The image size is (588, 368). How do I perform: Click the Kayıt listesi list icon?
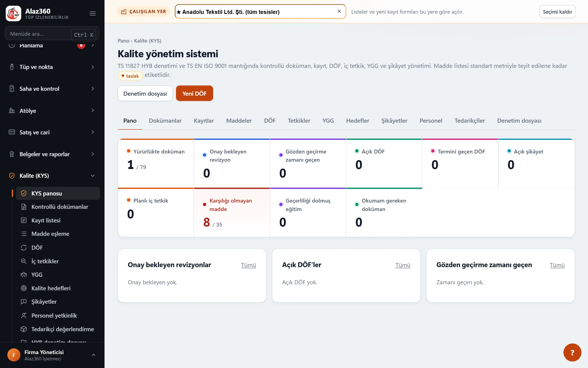(24, 220)
